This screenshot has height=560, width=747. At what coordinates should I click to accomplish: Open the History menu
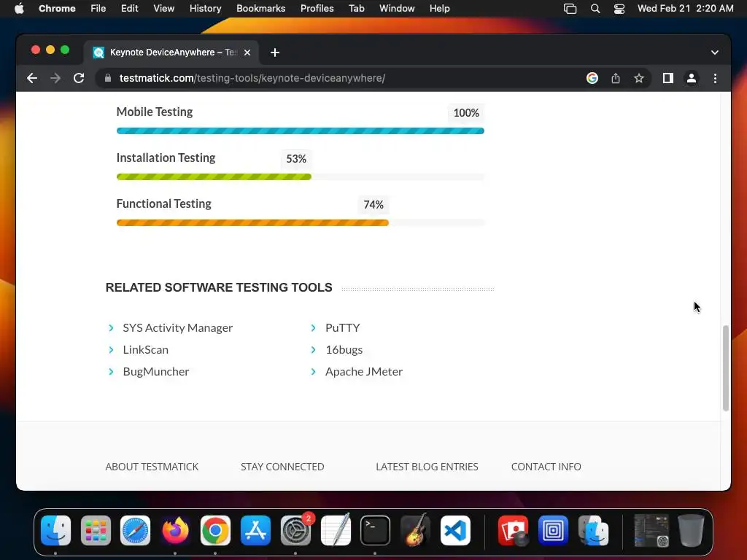(205, 8)
